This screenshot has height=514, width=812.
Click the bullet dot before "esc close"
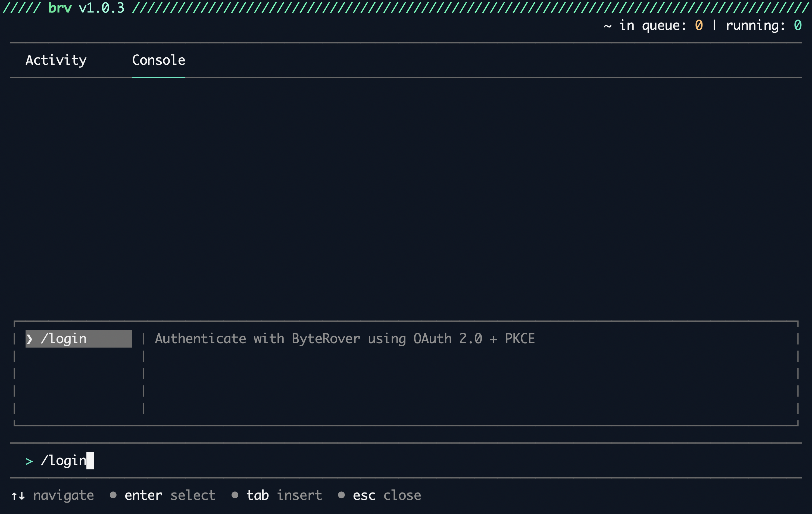pos(341,495)
